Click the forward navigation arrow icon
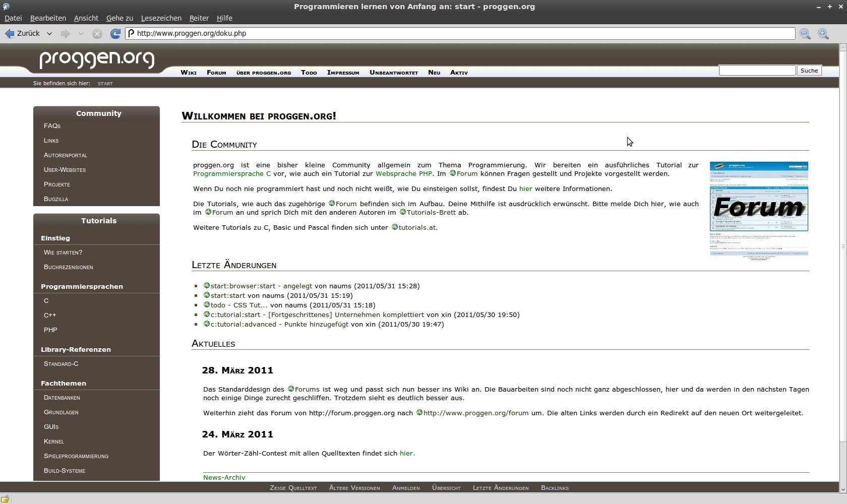Screen dimensions: 847x504 pos(65,33)
